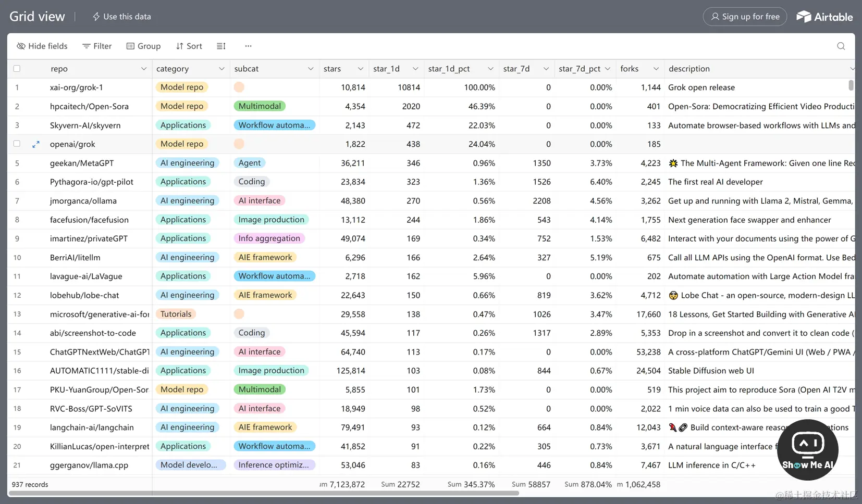Select the BerriAI/litellm cell
This screenshot has width=862, height=504.
80,257
